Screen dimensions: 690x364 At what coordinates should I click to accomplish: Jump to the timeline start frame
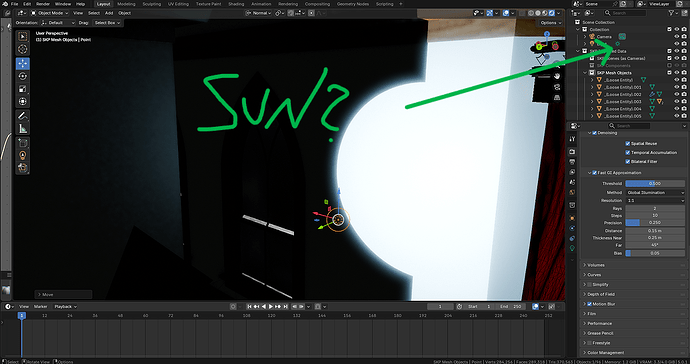coord(249,306)
